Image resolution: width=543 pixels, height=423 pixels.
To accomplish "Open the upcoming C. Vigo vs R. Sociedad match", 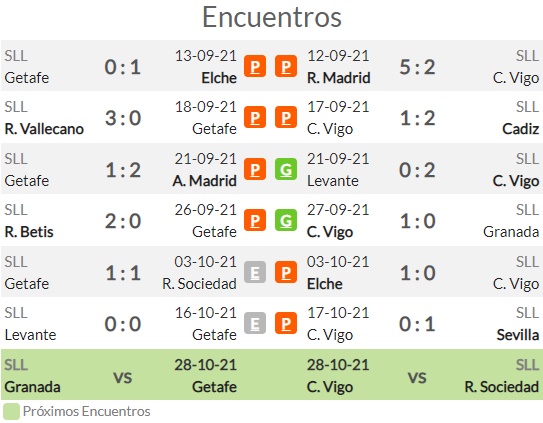I will 423,375.
